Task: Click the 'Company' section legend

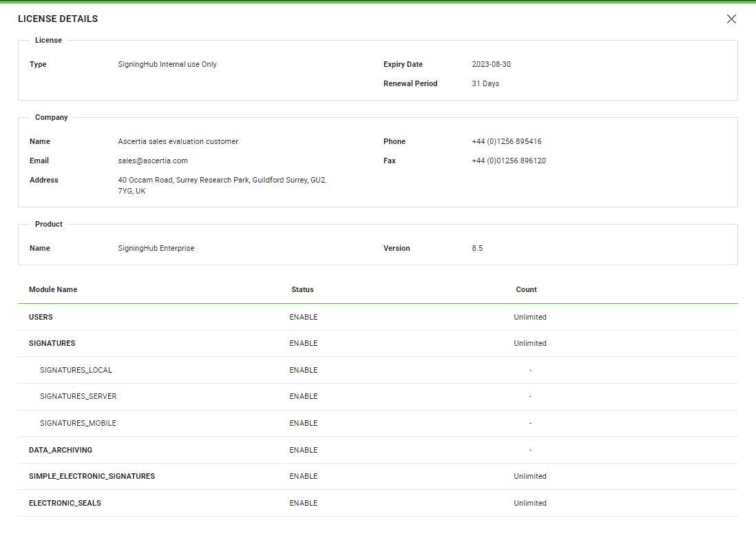Action: pyautogui.click(x=52, y=117)
